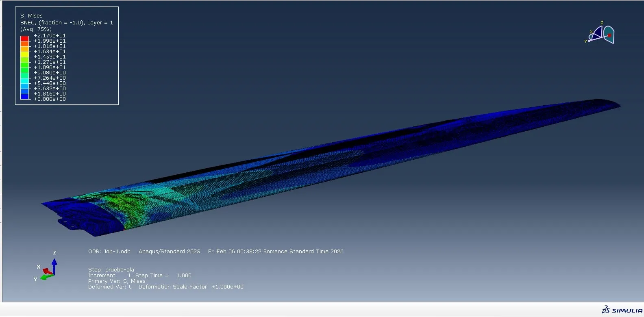This screenshot has width=644, height=317.
Task: Click the maximum legend value +2.179e+01
Action: point(50,36)
